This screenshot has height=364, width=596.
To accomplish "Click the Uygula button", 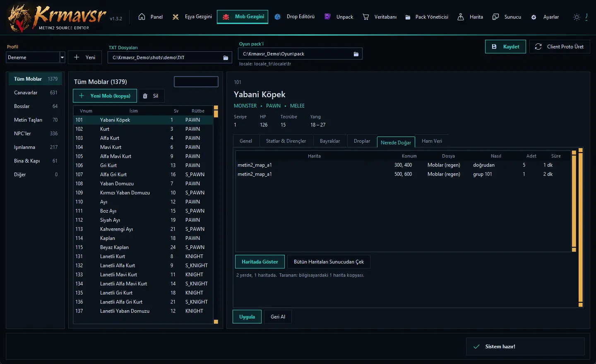I will tap(247, 317).
